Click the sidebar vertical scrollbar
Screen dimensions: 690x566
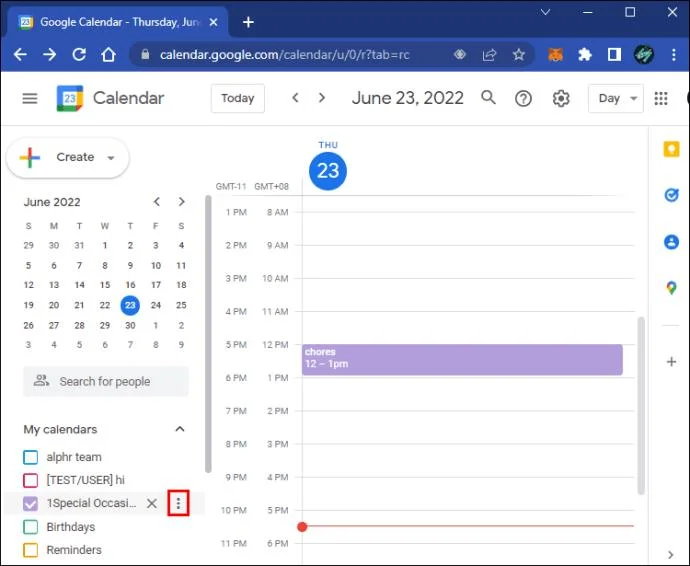click(208, 334)
